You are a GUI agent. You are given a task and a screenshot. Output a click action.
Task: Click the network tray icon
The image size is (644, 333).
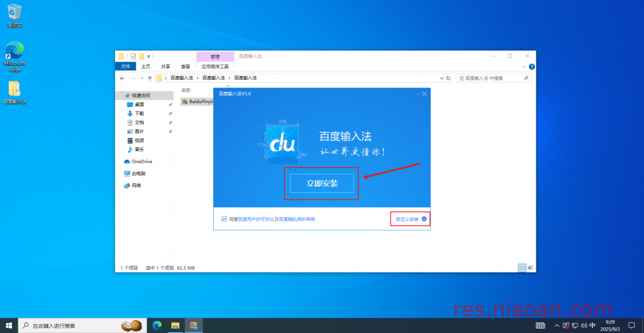(x=575, y=325)
